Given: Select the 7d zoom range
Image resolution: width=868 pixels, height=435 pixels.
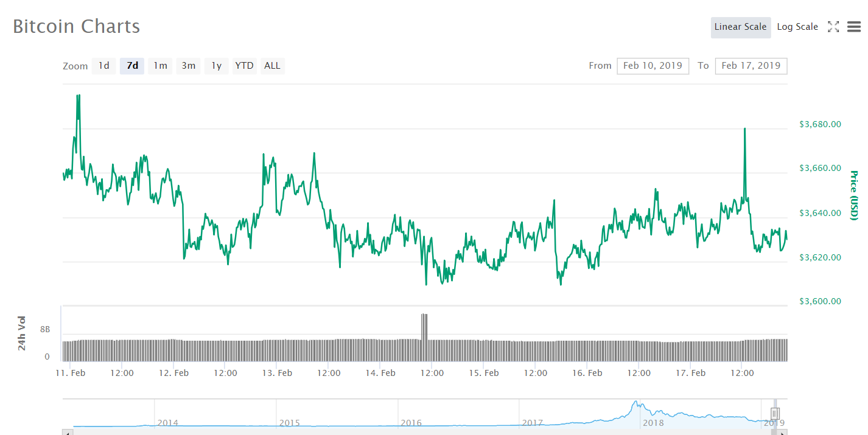Looking at the screenshot, I should coord(132,66).
